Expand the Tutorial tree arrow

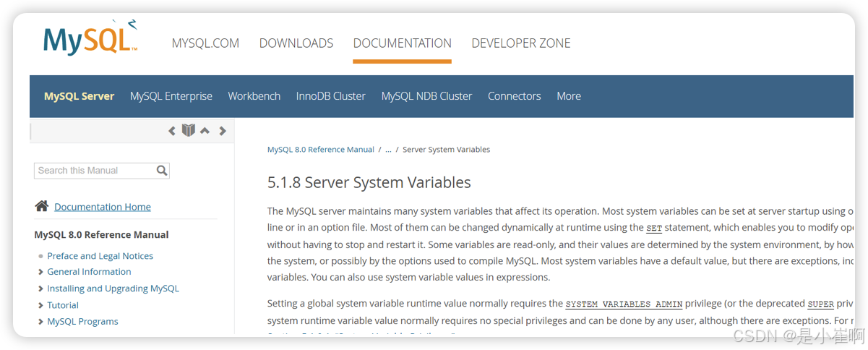pos(40,305)
